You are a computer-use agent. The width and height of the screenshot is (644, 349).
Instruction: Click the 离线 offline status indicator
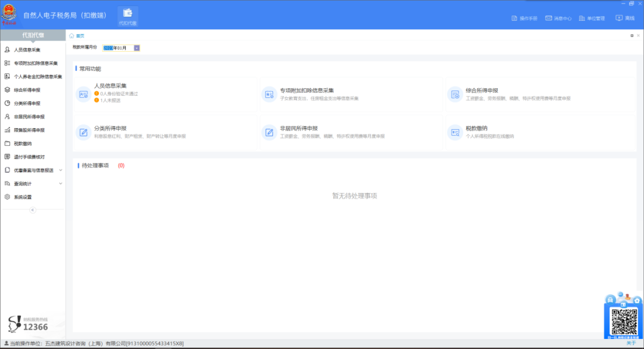[x=625, y=18]
